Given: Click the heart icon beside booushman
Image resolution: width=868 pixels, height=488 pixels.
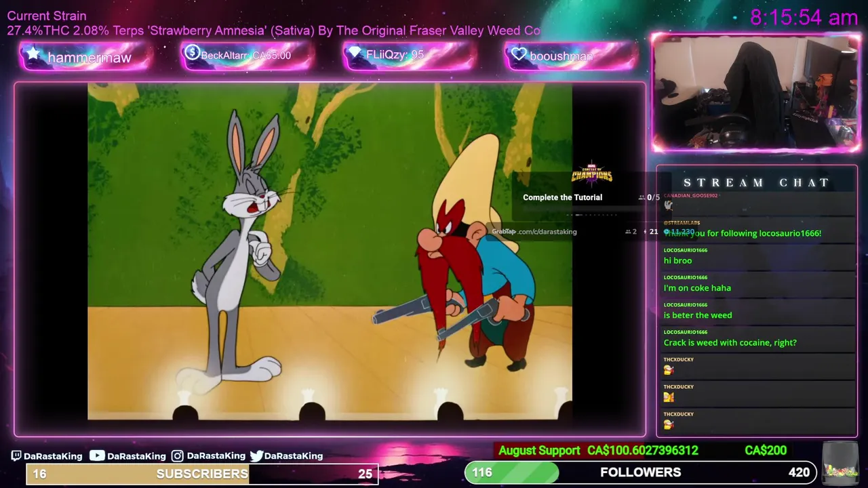Looking at the screenshot, I should click(x=519, y=54).
